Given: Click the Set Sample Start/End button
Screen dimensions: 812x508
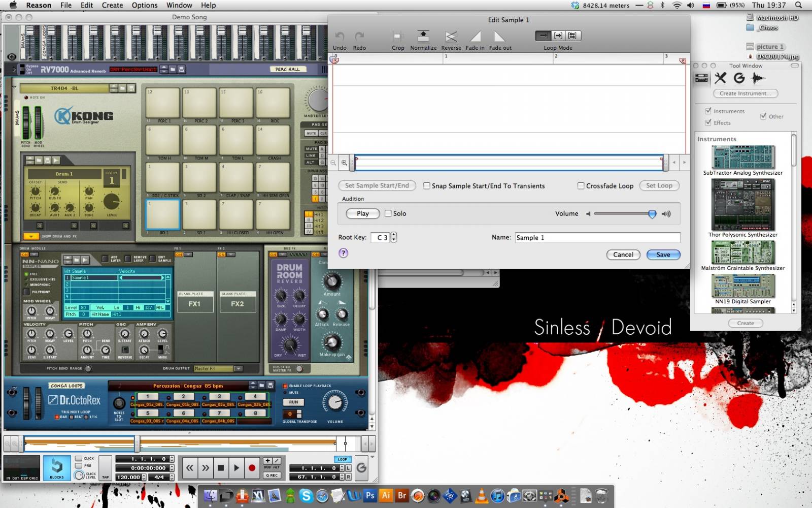Looking at the screenshot, I should pos(377,186).
